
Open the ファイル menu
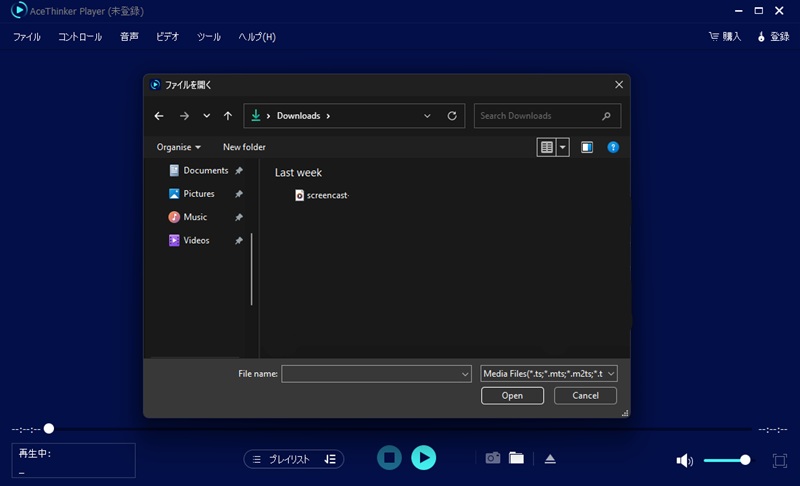click(27, 37)
